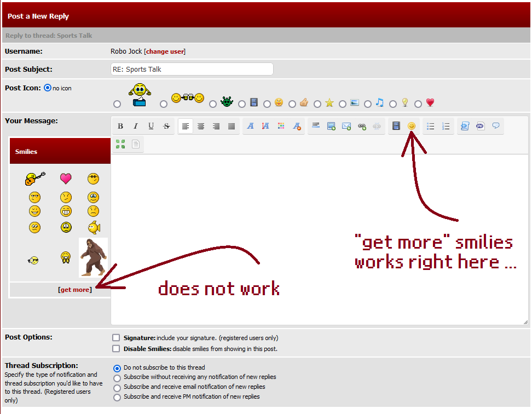Click the "get more" smilies link
This screenshot has height=414, width=532.
(x=75, y=290)
